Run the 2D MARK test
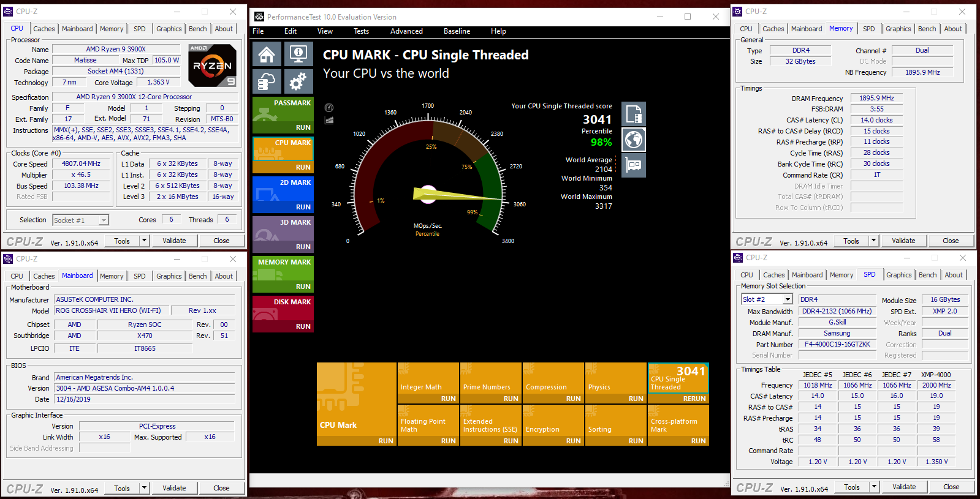This screenshot has height=499, width=980. 303,207
